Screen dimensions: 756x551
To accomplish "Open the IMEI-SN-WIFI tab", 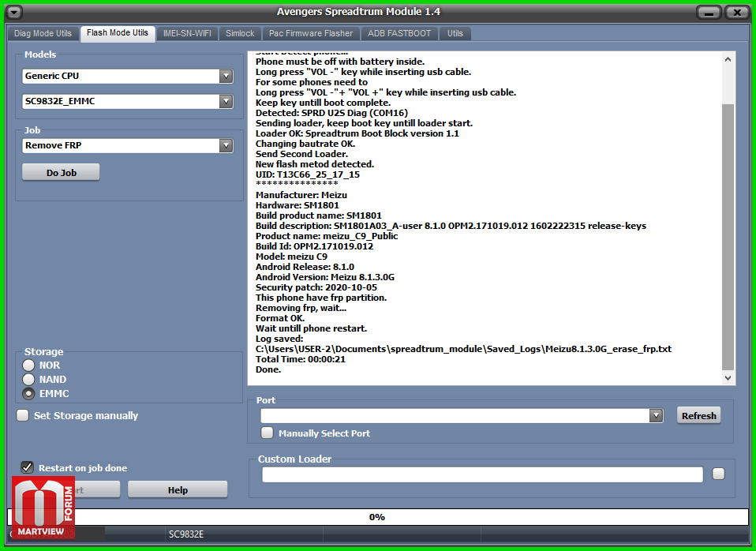I will (x=187, y=33).
